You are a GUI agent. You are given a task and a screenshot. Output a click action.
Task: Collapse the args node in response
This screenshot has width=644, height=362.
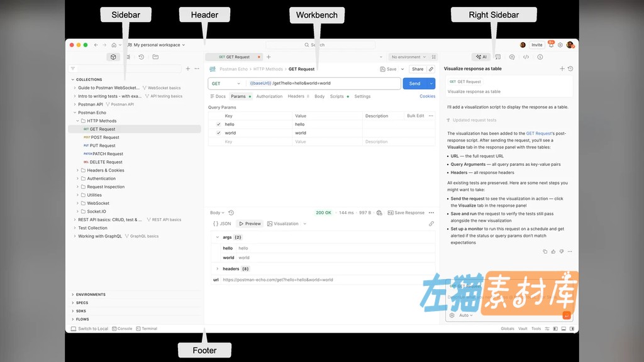tap(217, 237)
